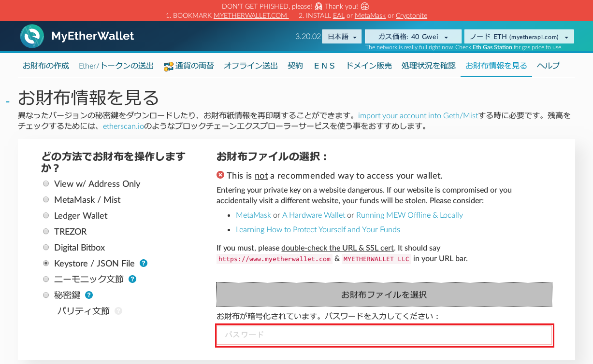The image size is (593, 364).
Task: Choose the Ledger Wallet radio option
Action: point(46,215)
